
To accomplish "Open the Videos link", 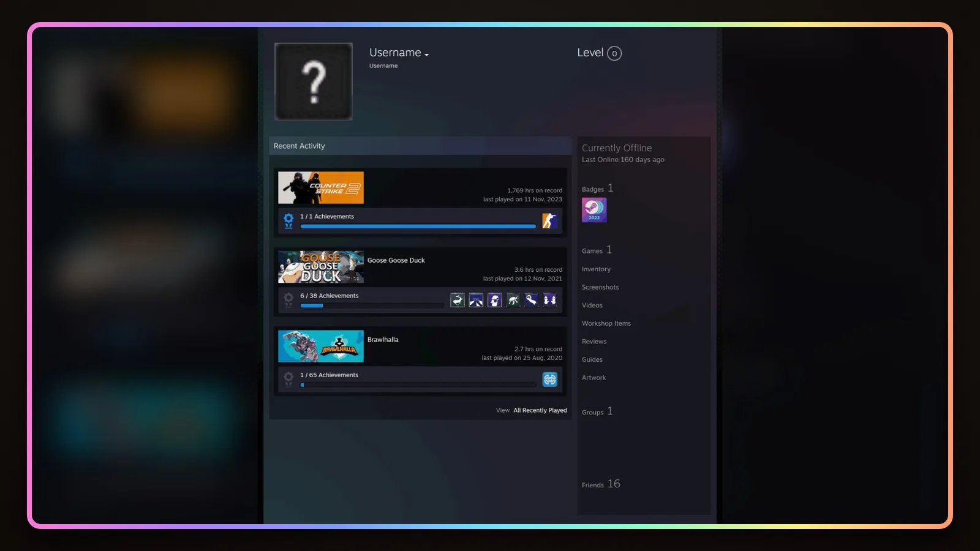I will (592, 305).
